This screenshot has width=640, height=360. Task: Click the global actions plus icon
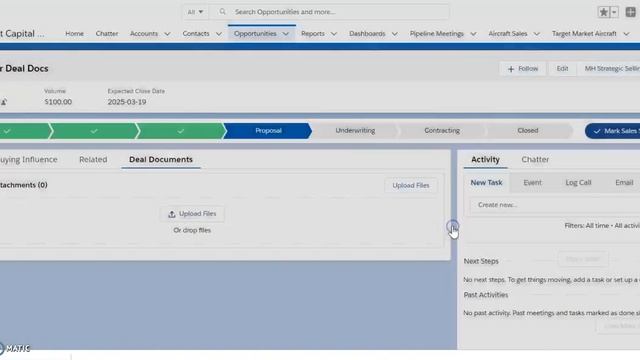pos(631,12)
